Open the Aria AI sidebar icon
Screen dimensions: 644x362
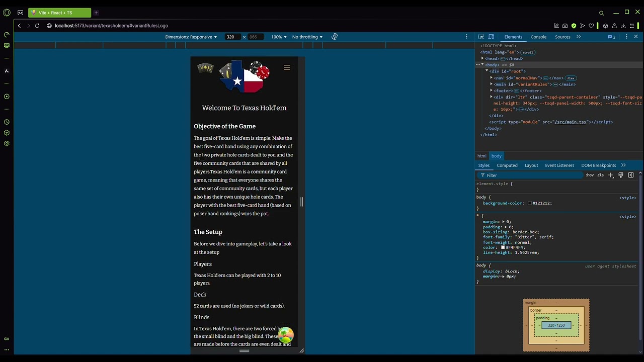pyautogui.click(x=7, y=71)
